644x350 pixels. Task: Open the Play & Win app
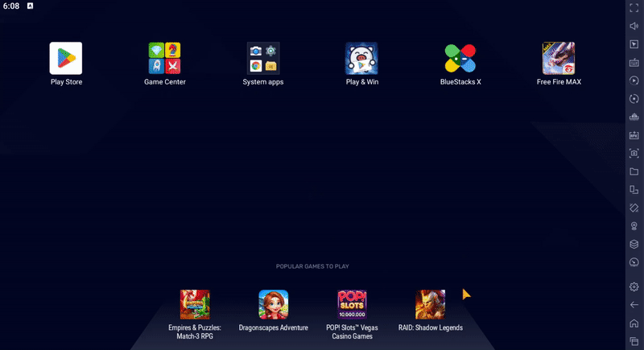click(361, 58)
